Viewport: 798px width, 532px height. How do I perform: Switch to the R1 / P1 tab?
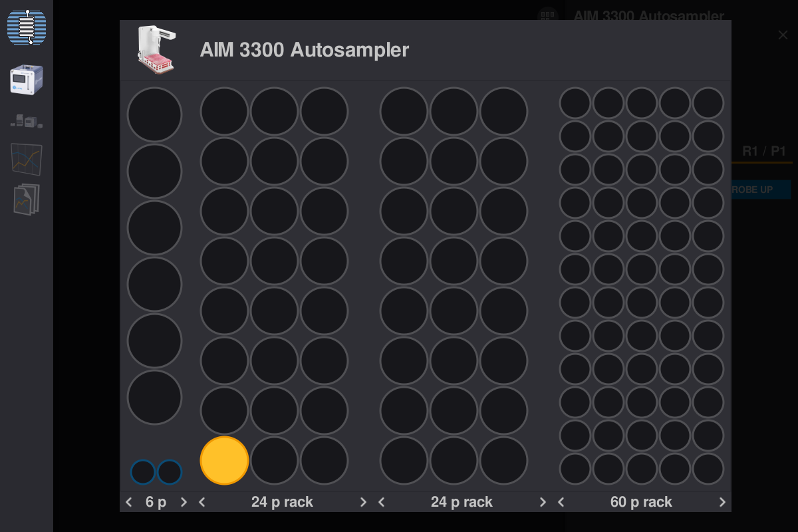(763, 151)
